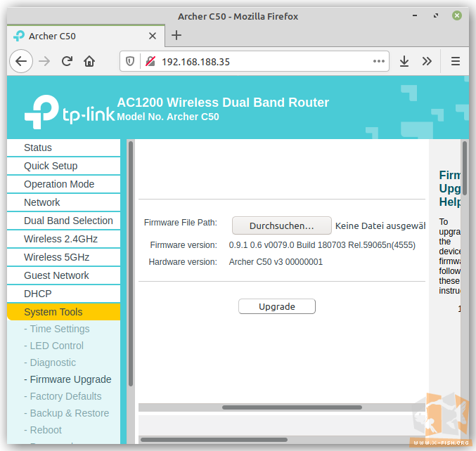Open the tracking protection shield icon
476x451 pixels.
(130, 61)
